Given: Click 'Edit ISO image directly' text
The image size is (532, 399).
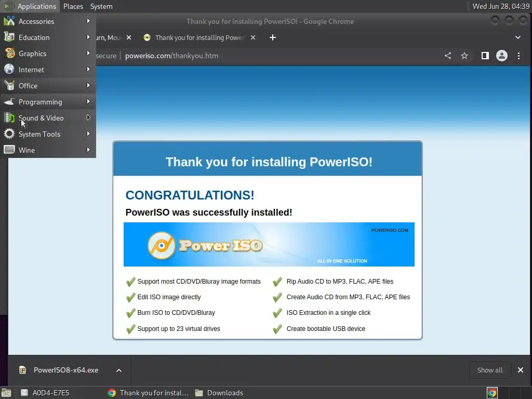Looking at the screenshot, I should [169, 297].
